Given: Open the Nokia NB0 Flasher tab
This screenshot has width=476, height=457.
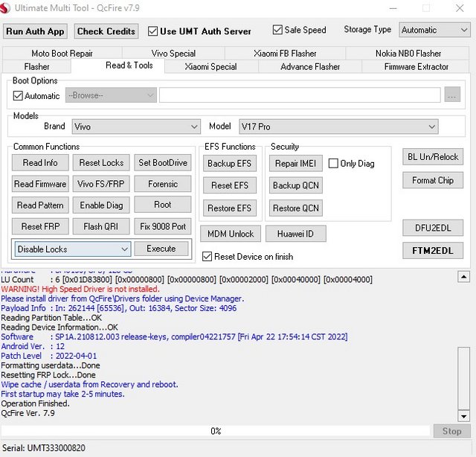Looking at the screenshot, I should coord(408,53).
